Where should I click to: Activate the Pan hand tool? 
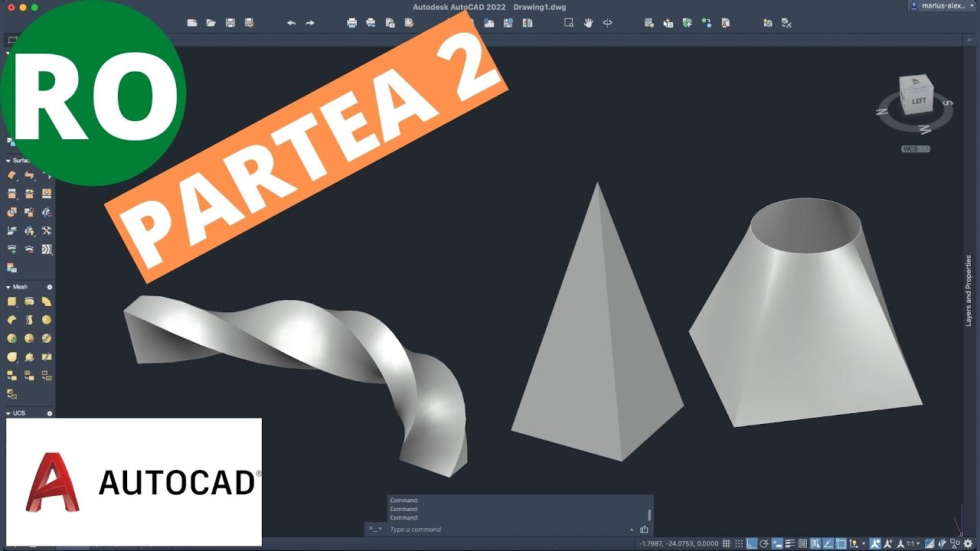588,23
